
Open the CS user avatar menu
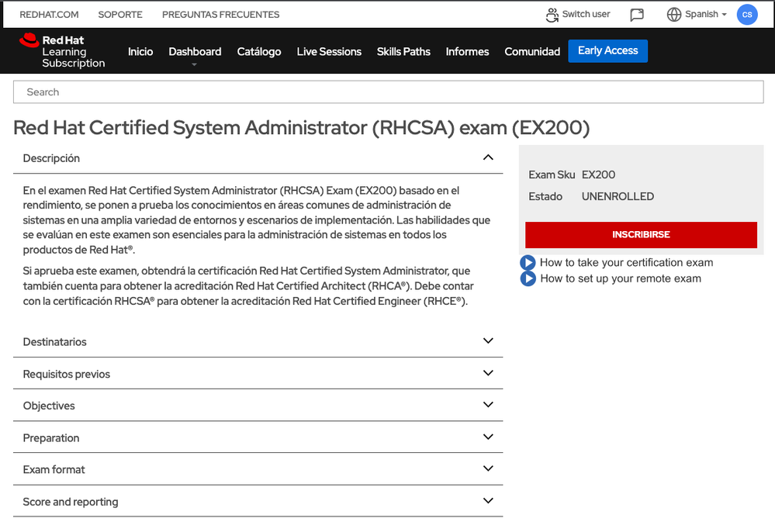pos(746,15)
